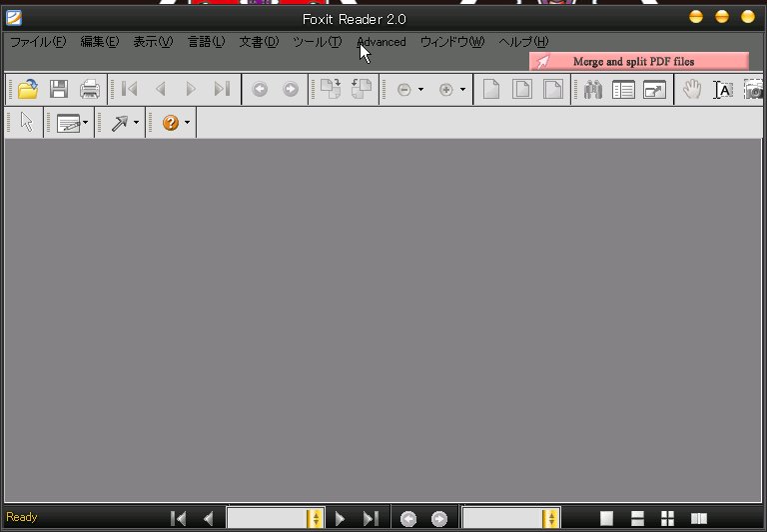Screen dimensions: 767x532
Task: Open the Zoom Out dropdown arrow
Action: coord(420,90)
